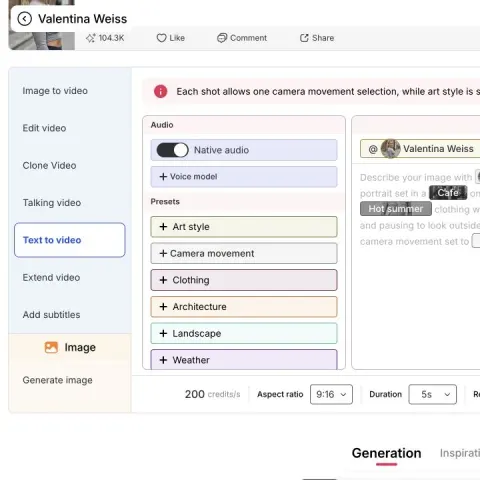Add a Voice model
Viewport: 480px width, 480px height.
point(244,177)
